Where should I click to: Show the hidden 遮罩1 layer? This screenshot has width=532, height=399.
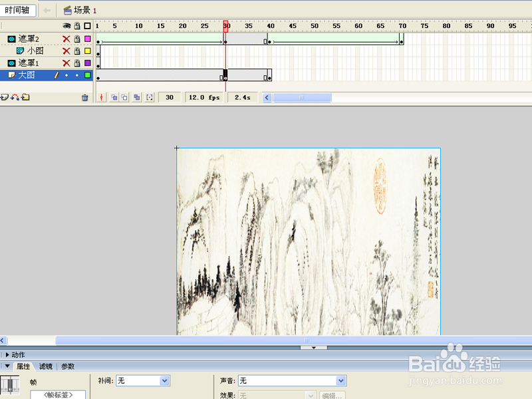click(66, 63)
